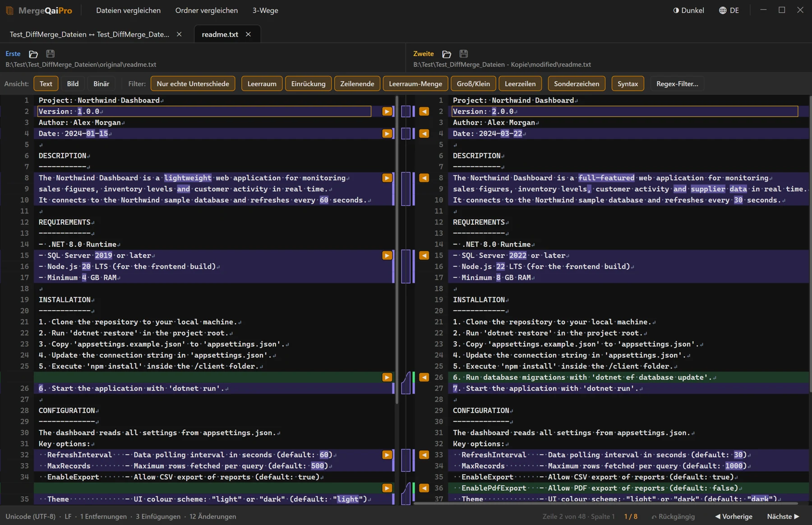Open Ordner vergleichen menu
This screenshot has width=812, height=525.
(207, 10)
